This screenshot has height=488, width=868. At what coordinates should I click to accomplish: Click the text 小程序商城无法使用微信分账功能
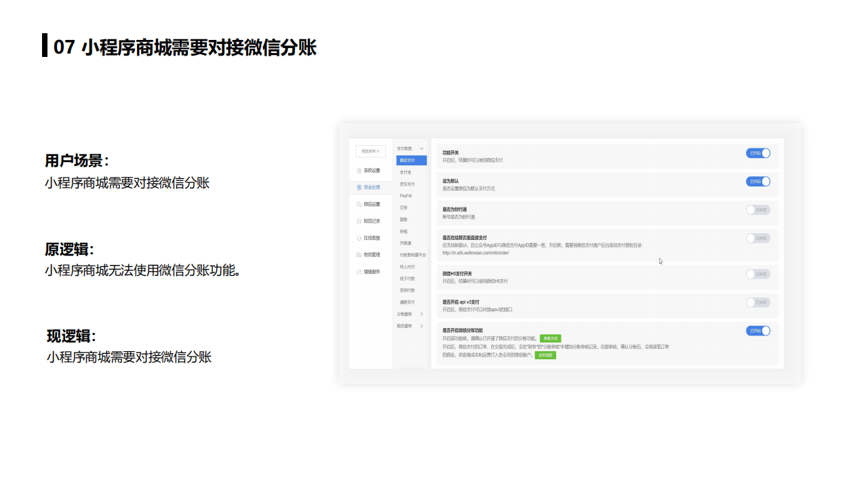click(x=142, y=270)
